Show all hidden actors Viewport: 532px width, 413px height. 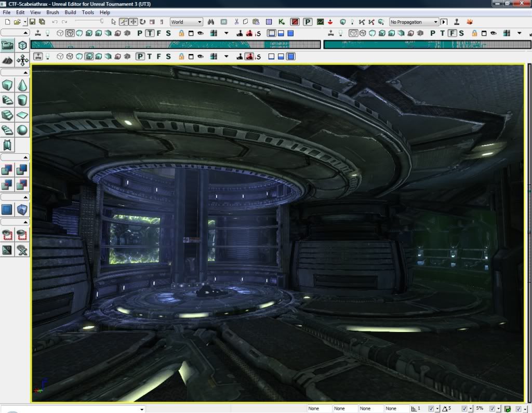click(22, 250)
